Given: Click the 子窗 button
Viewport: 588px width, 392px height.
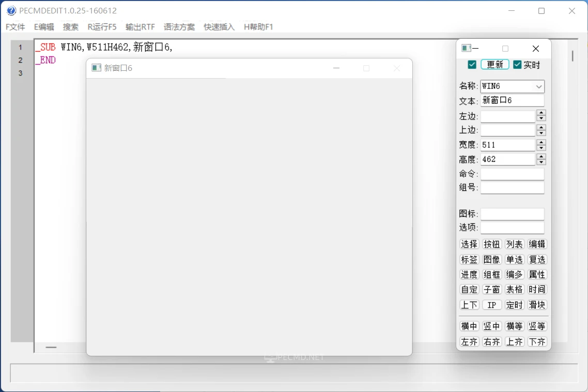Looking at the screenshot, I should click(491, 290).
